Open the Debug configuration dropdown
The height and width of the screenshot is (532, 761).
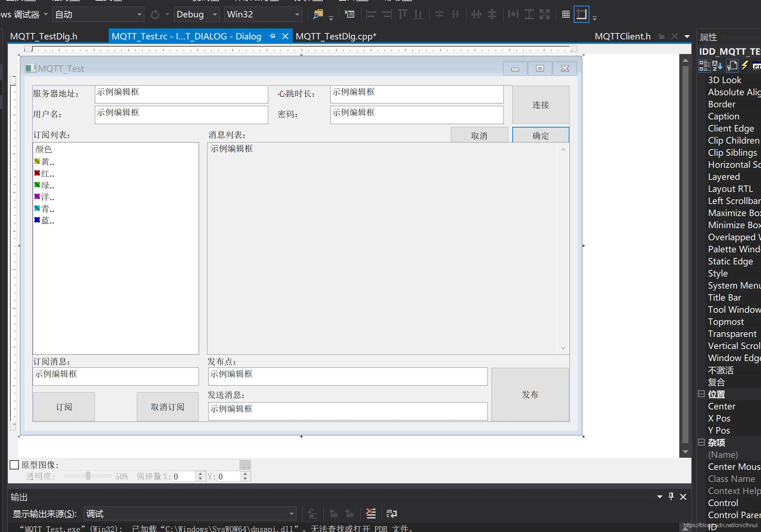tap(196, 14)
